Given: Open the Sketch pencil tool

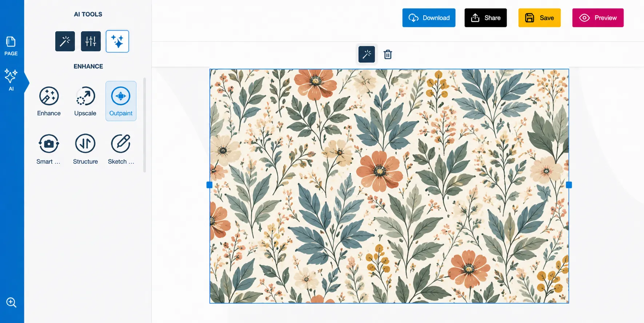Looking at the screenshot, I should [x=121, y=149].
